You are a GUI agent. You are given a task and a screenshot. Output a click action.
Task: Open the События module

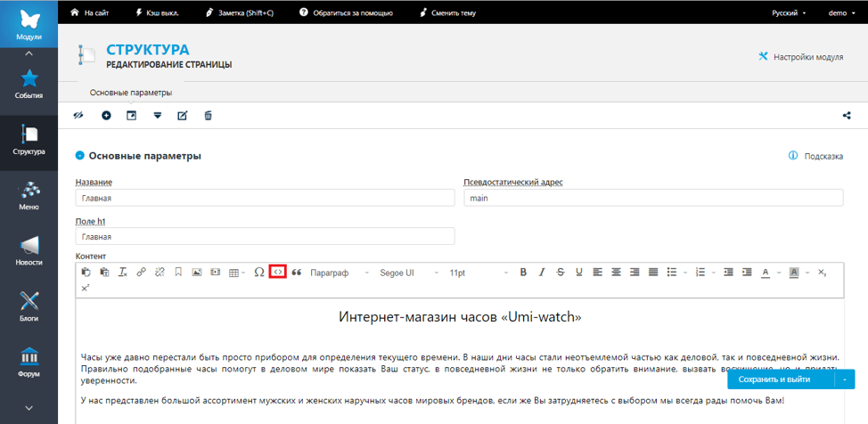point(29,85)
